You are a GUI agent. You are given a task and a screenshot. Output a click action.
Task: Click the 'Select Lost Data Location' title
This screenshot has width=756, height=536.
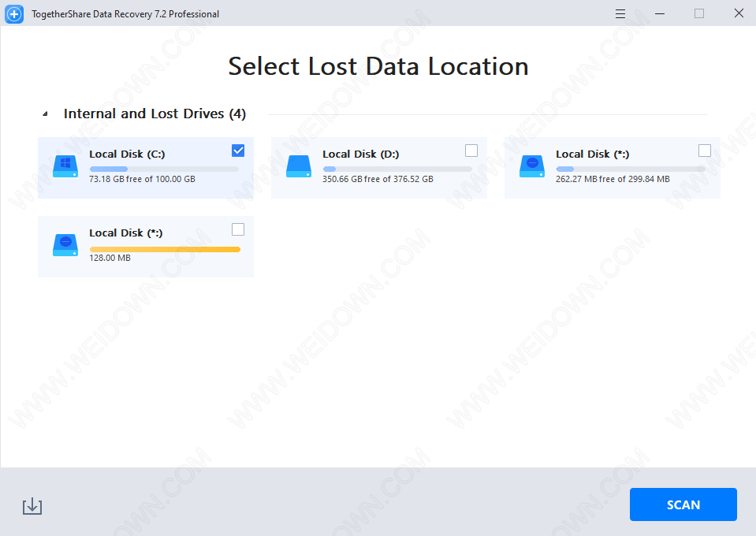378,66
